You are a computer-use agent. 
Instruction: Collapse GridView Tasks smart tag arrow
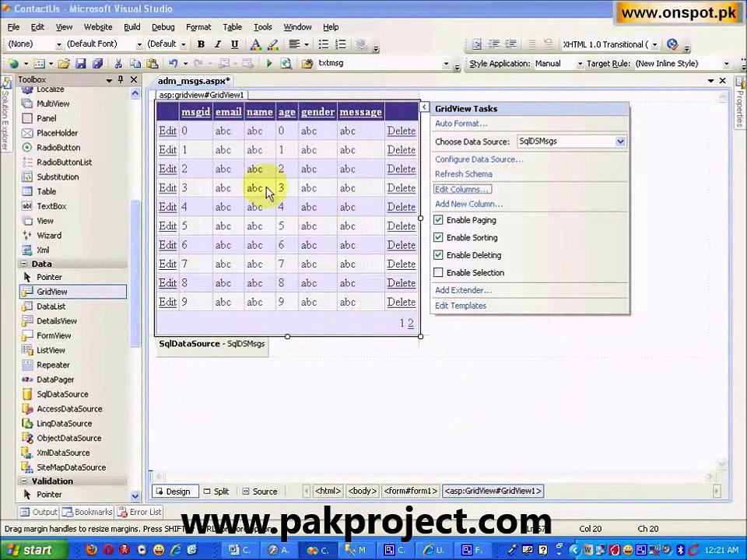pyautogui.click(x=424, y=107)
